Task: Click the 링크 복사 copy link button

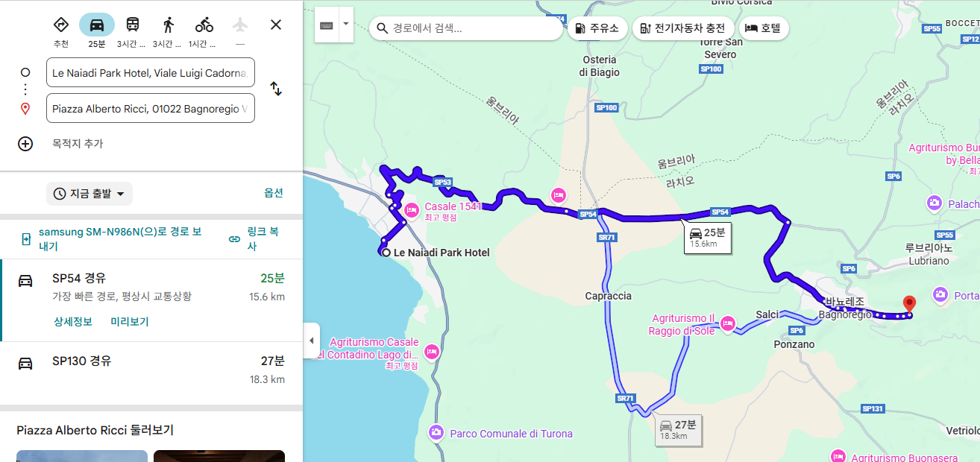Action: [256, 239]
